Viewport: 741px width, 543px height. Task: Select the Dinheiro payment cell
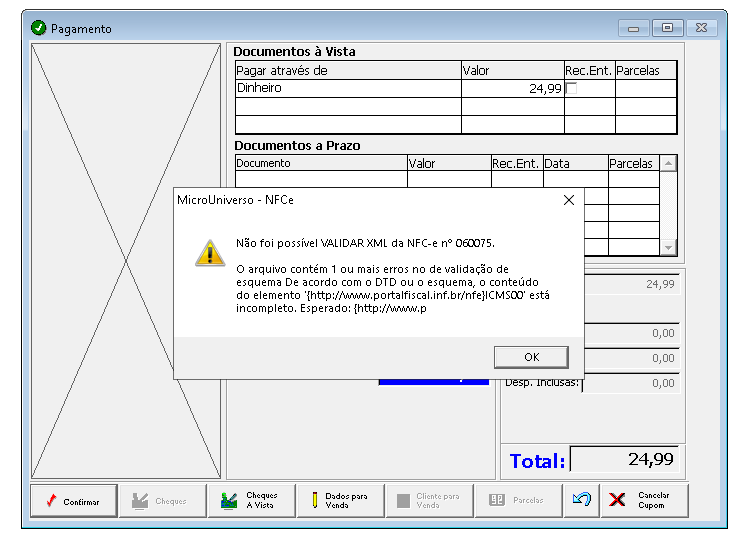pyautogui.click(x=347, y=88)
